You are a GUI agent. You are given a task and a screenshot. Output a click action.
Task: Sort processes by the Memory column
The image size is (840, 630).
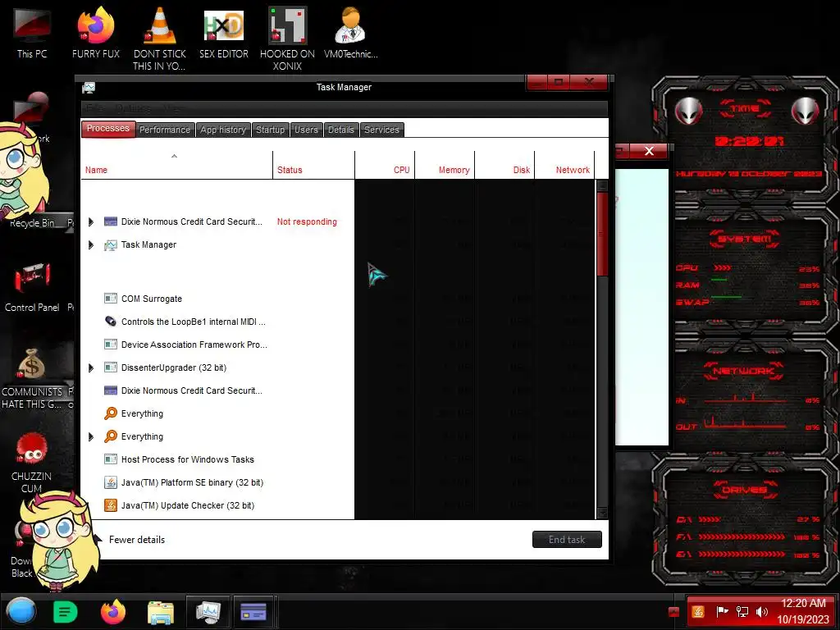click(x=445, y=164)
